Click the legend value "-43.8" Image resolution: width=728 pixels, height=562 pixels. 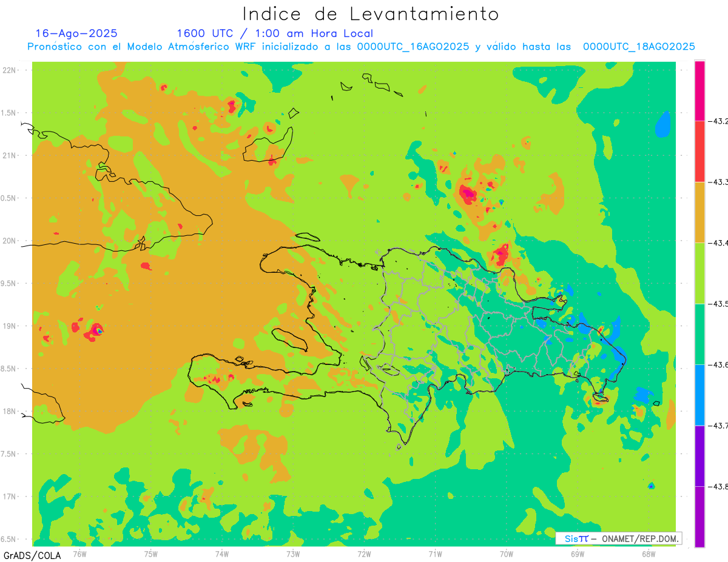(717, 486)
